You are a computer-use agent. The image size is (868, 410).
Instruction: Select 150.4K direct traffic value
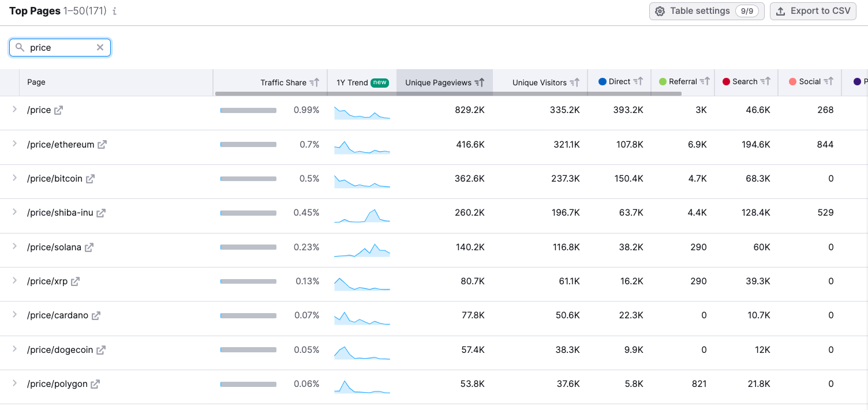628,179
